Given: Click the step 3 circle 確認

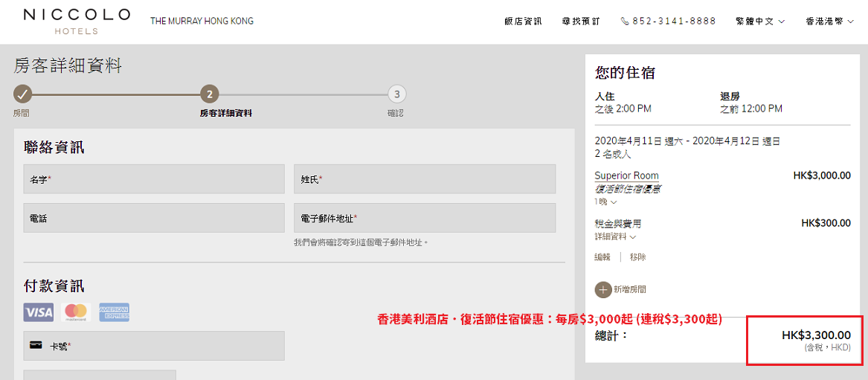Looking at the screenshot, I should click(397, 94).
